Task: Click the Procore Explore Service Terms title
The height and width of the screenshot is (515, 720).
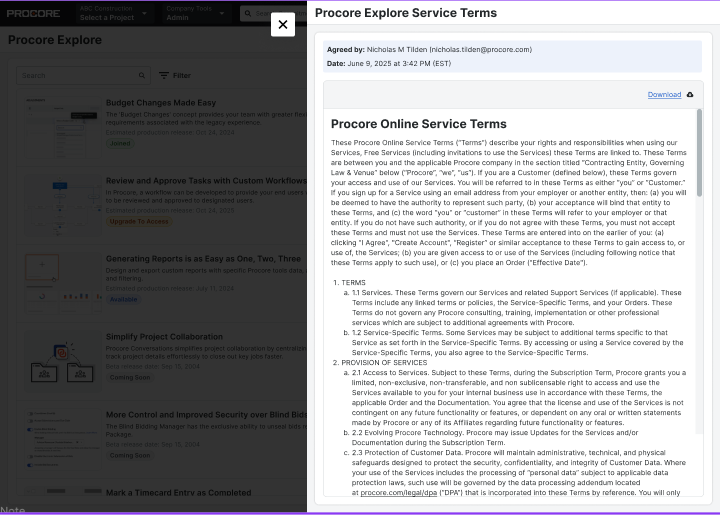Action: pos(405,13)
